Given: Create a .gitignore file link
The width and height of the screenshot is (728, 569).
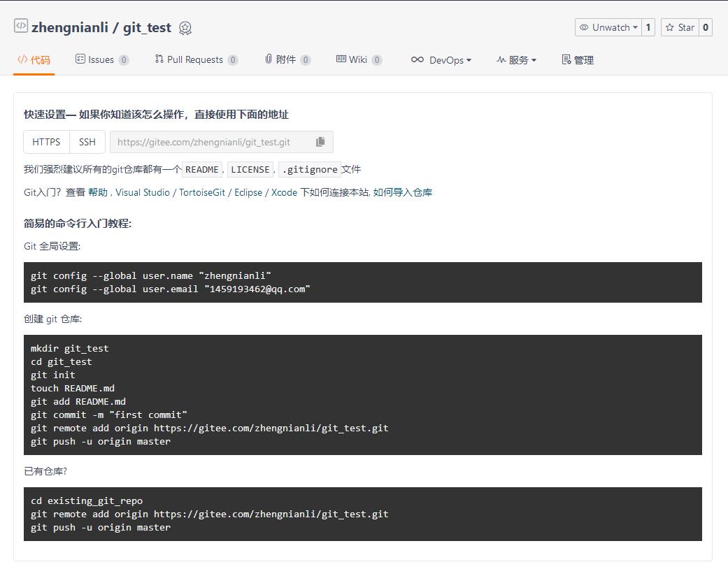Looking at the screenshot, I should pyautogui.click(x=310, y=169).
